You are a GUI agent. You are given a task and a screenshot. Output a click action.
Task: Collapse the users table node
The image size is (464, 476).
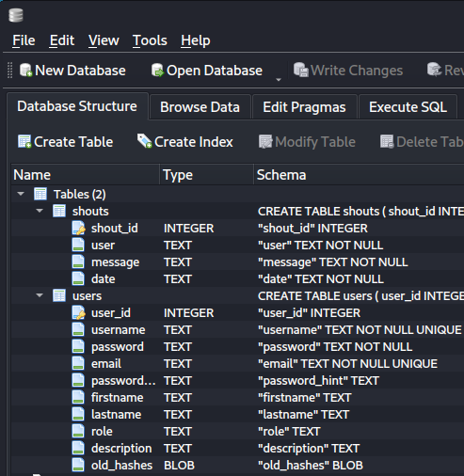pyautogui.click(x=40, y=295)
